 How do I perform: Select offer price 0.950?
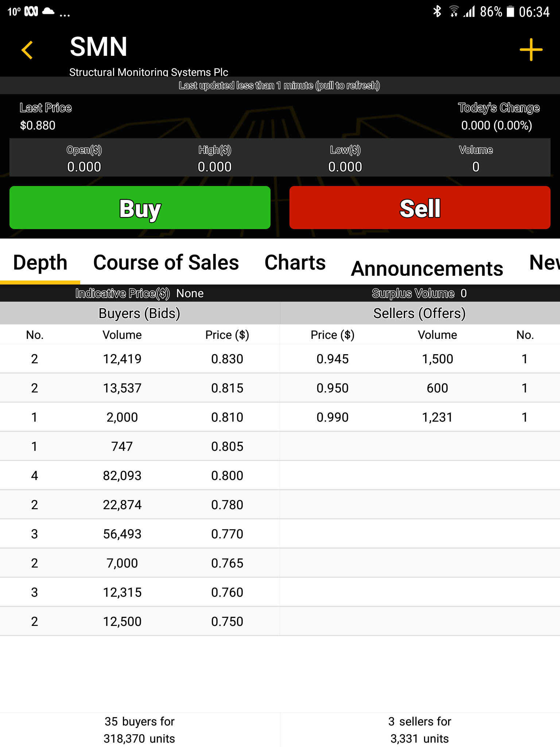click(x=332, y=388)
